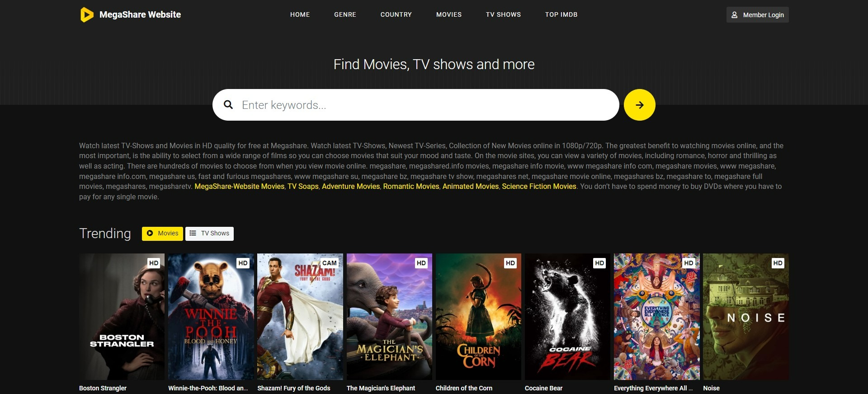Click CAM badge on Shazam poster

(329, 263)
